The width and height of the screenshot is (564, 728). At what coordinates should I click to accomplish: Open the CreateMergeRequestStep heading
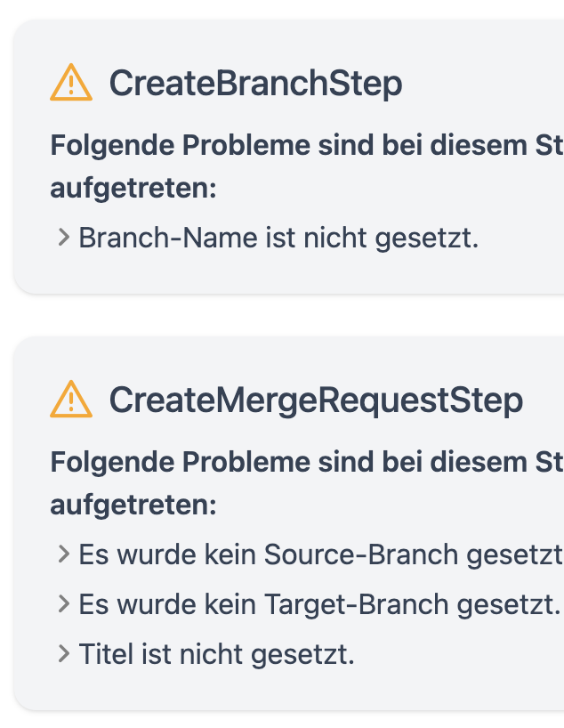coord(316,400)
